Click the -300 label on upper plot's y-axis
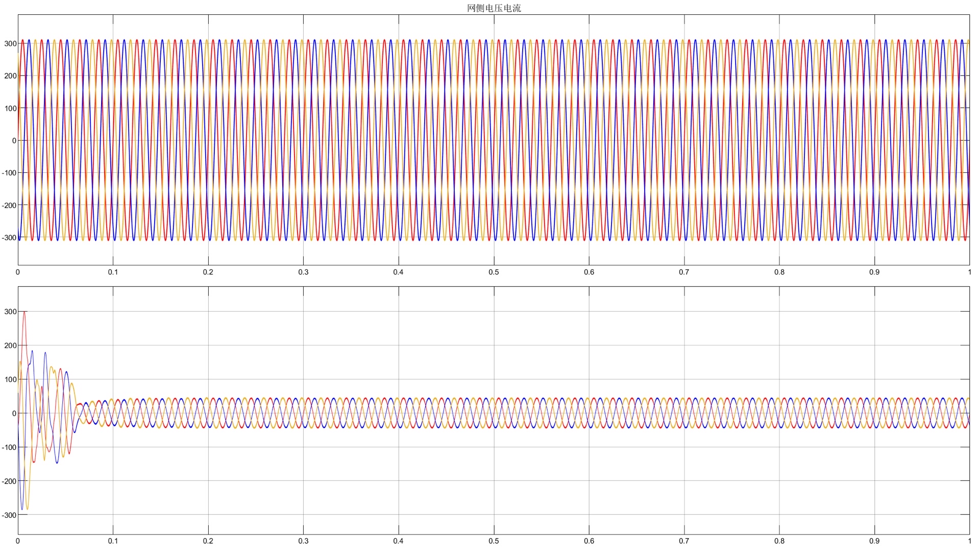The height and width of the screenshot is (560, 980). click(x=9, y=238)
